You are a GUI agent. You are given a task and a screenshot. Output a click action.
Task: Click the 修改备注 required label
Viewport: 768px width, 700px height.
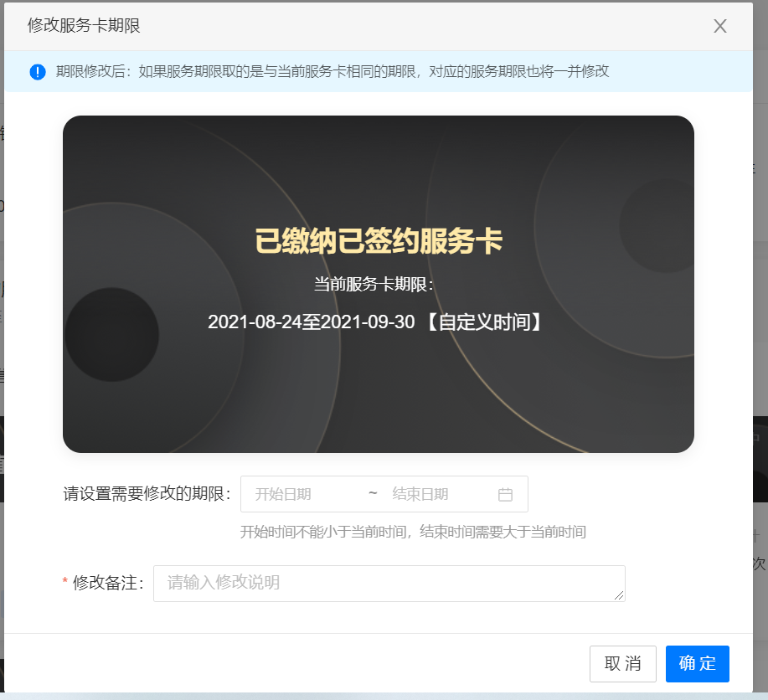103,583
